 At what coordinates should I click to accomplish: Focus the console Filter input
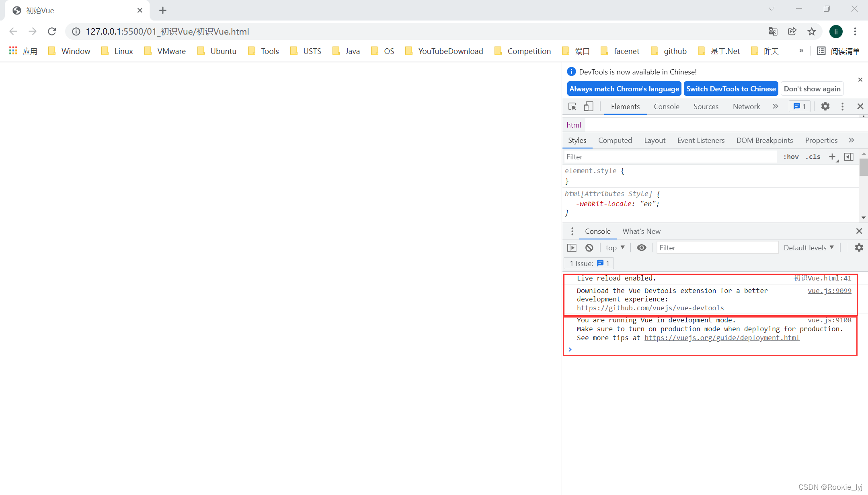pyautogui.click(x=717, y=248)
